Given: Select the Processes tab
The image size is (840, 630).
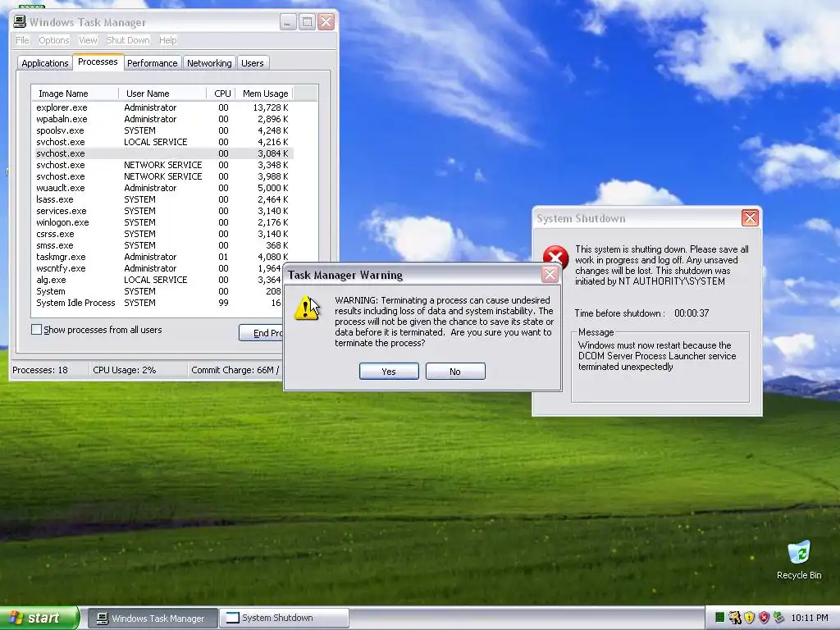Looking at the screenshot, I should click(98, 62).
